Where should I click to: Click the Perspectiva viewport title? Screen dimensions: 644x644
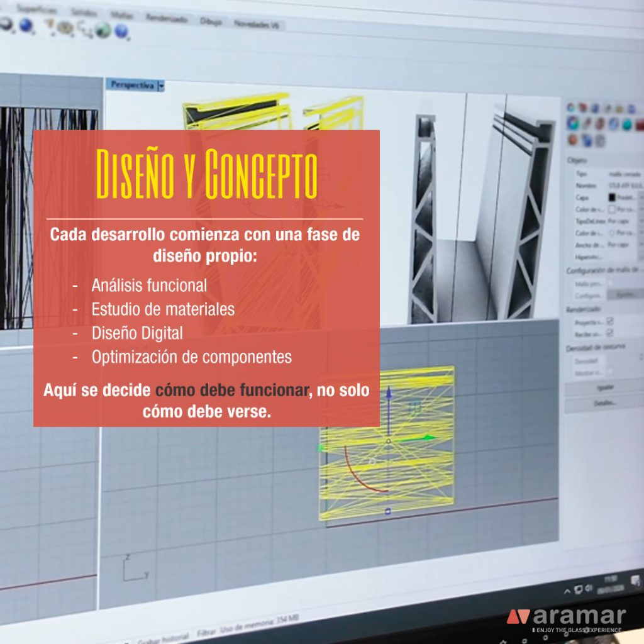click(x=132, y=85)
